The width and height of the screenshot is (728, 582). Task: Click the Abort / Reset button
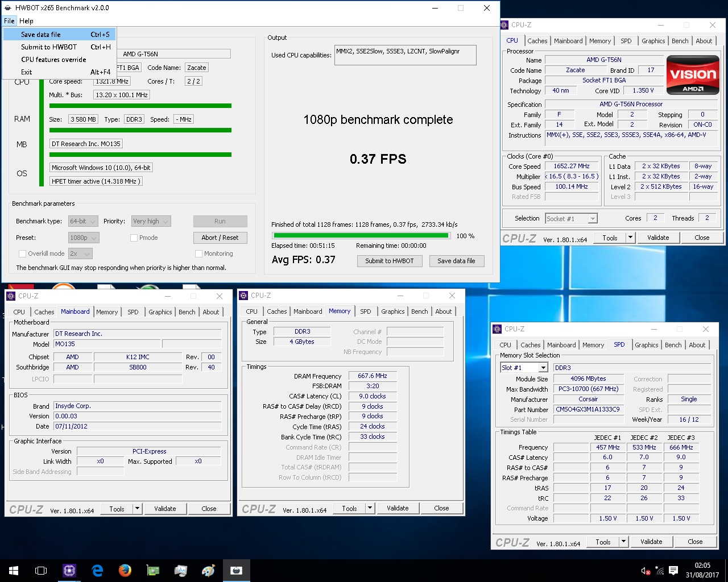coord(220,238)
